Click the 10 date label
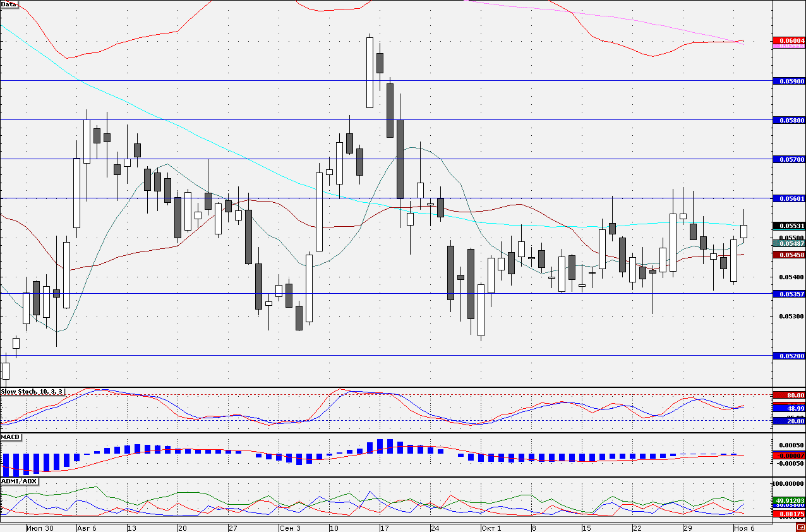Image resolution: width=806 pixels, height=532 pixels. pyautogui.click(x=334, y=528)
